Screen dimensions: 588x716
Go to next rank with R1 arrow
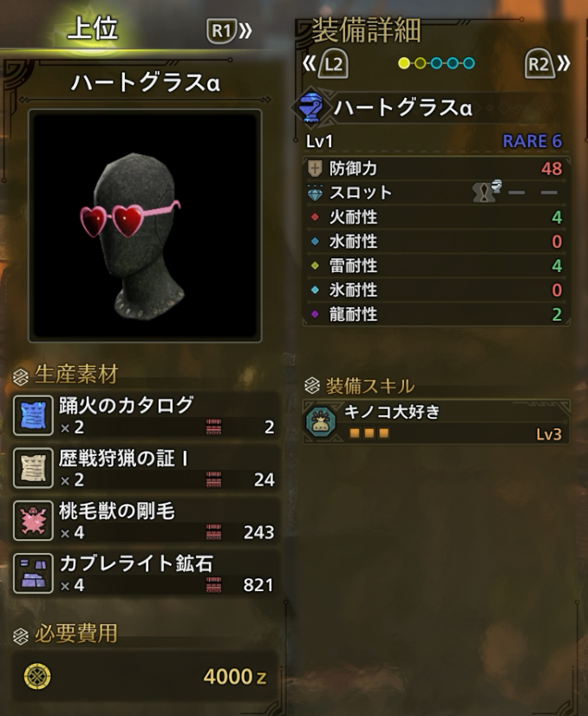(229, 31)
